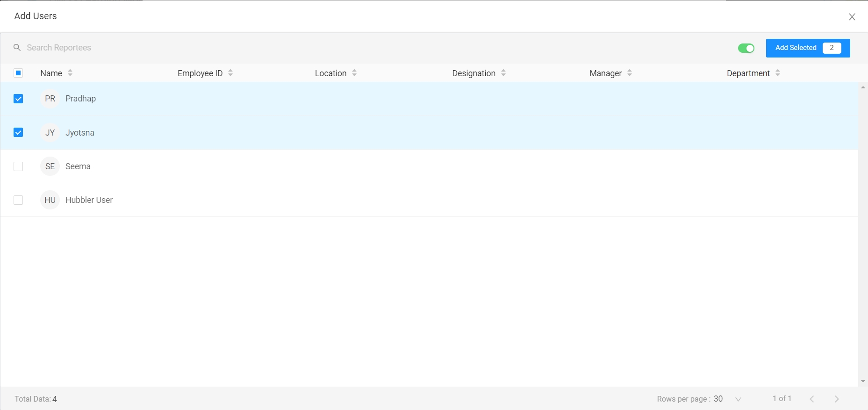Sort by Location column arrows
868x410 pixels.
tap(354, 73)
